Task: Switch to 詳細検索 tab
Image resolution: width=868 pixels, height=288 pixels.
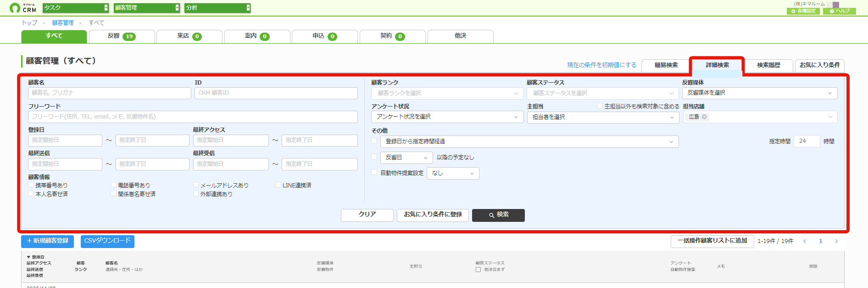Action: click(718, 65)
